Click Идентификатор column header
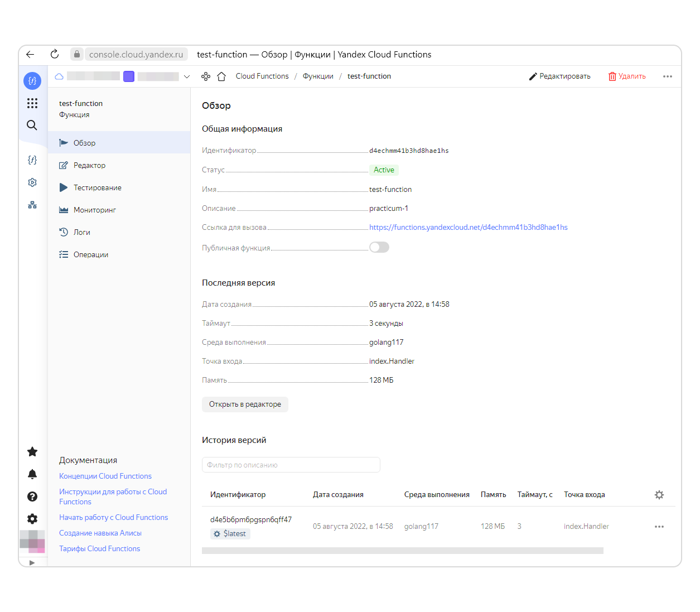The height and width of the screenshot is (612, 700). [238, 495]
